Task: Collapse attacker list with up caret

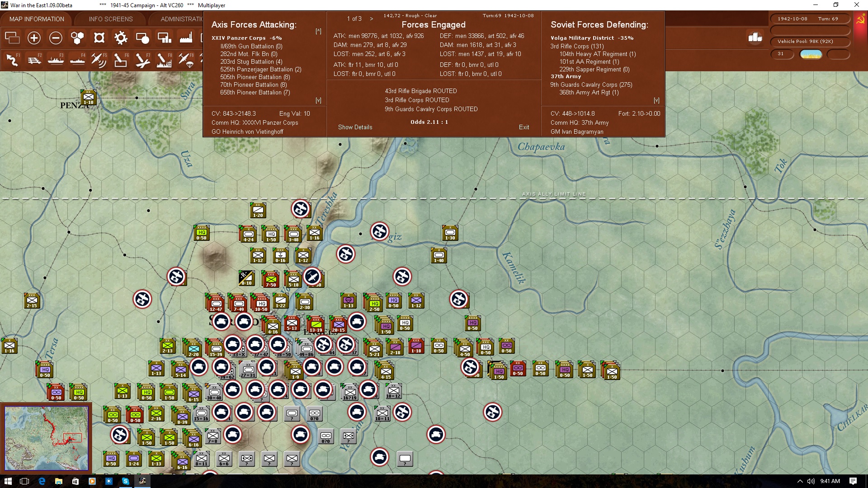Action: click(x=318, y=31)
